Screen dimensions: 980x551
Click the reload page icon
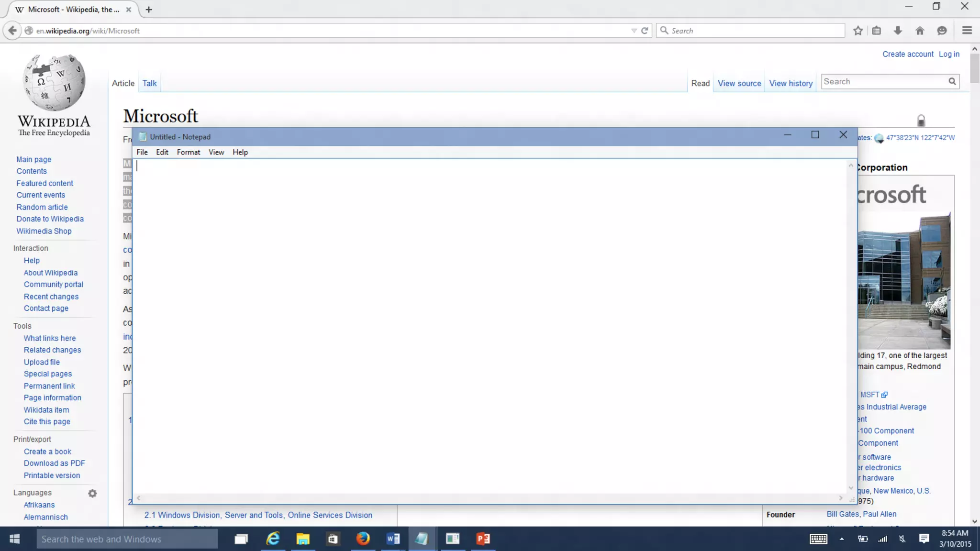(645, 31)
